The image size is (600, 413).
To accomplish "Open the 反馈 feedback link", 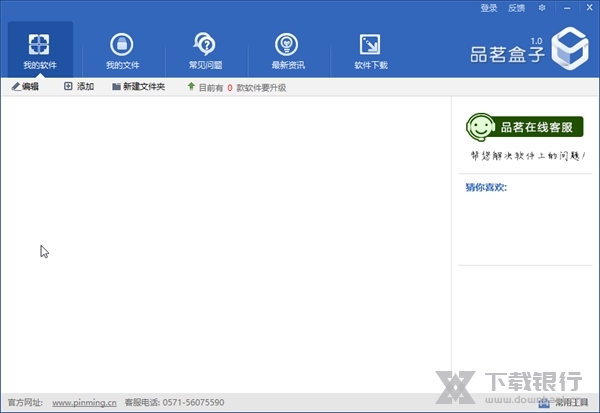I will pyautogui.click(x=516, y=8).
